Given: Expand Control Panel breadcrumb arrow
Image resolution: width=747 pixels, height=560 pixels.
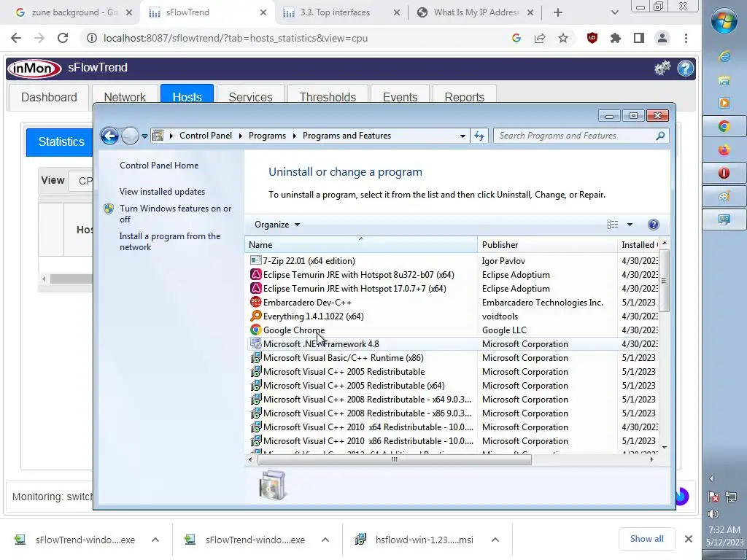Looking at the screenshot, I should [239, 136].
